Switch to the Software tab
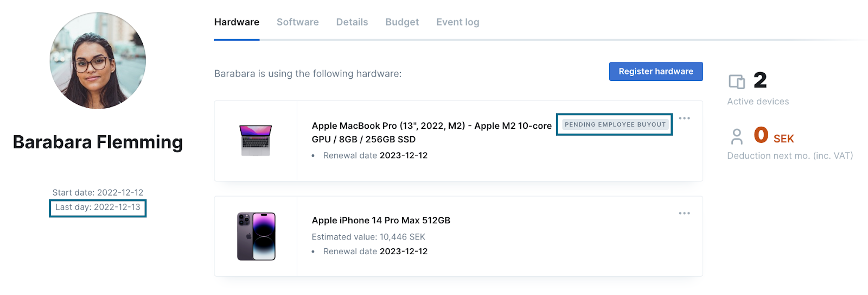 [297, 22]
